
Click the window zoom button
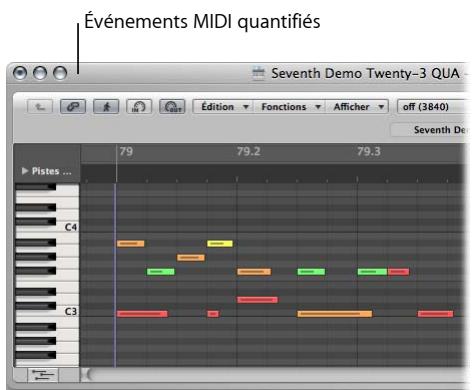click(60, 73)
